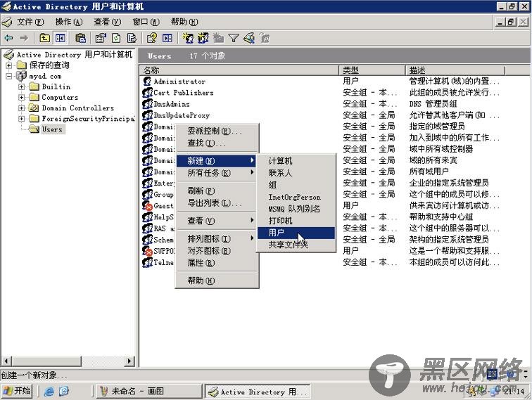The height and width of the screenshot is (400, 532).
Task: Expand the ForeignSecurityPrincipals node
Action: click(x=21, y=119)
